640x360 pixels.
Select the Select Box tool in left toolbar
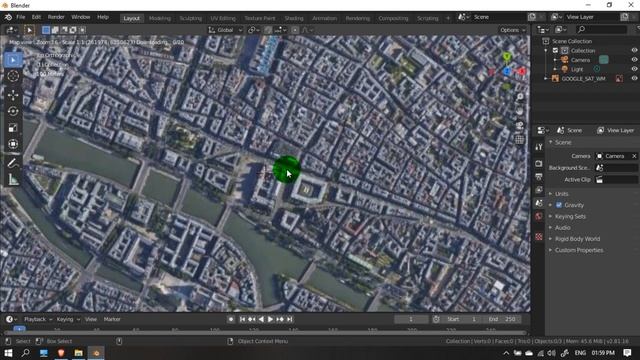point(13,60)
